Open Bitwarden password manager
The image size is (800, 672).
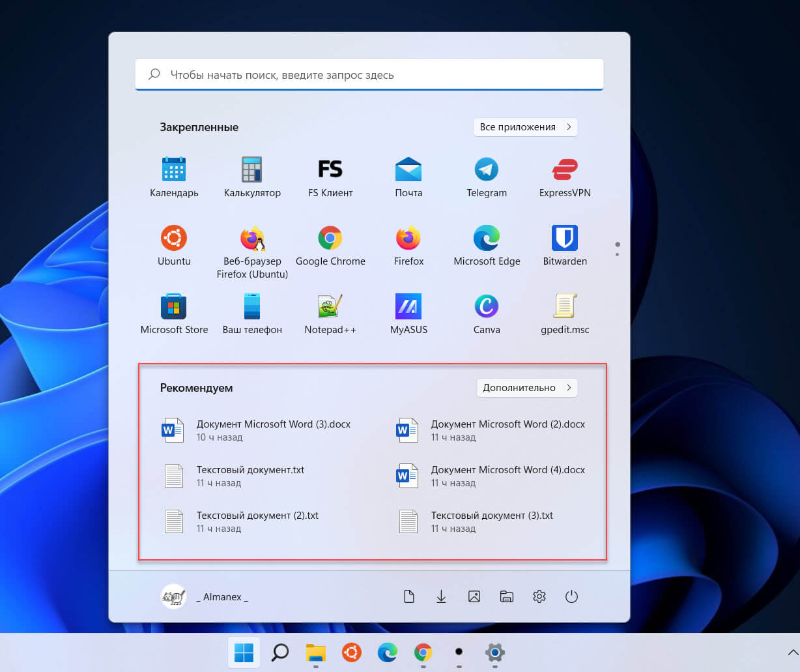pyautogui.click(x=565, y=246)
